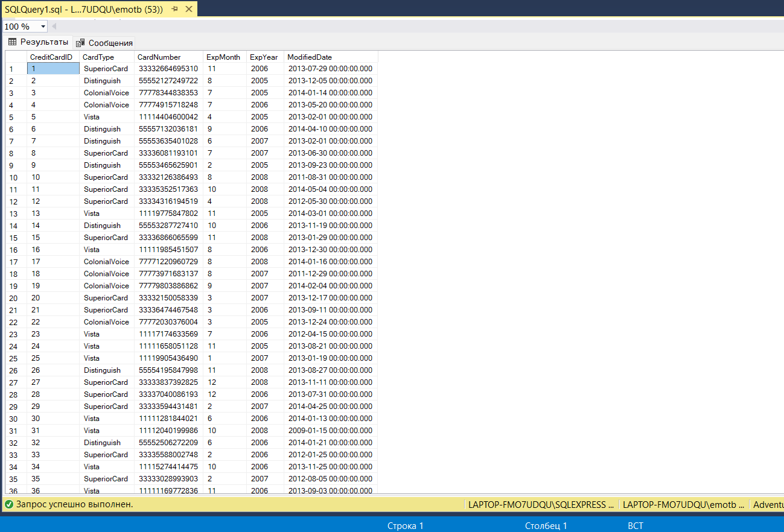Click the select-all corner cell of the results grid
Viewport: 784px width, 532px height.
16,57
